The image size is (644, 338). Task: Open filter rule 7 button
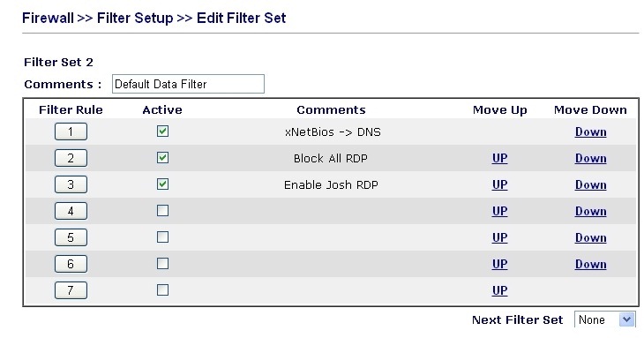71,290
